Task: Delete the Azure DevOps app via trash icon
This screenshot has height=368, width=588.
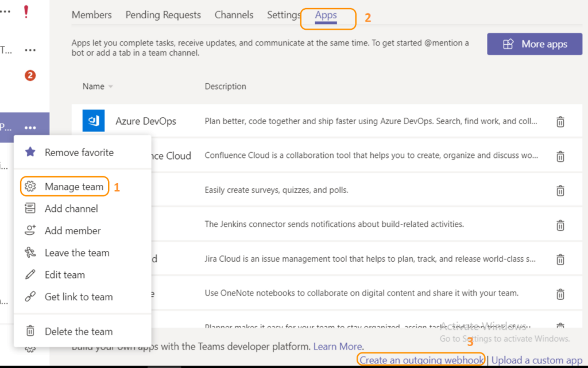Action: [560, 122]
